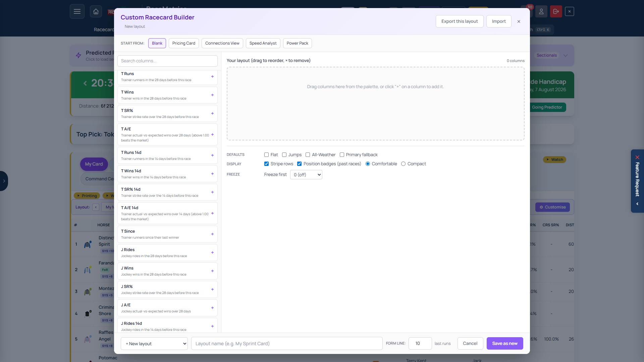Image resolution: width=644 pixels, height=362 pixels.
Task: Click the notifications badge showing 30
Action: pyautogui.click(x=530, y=7)
